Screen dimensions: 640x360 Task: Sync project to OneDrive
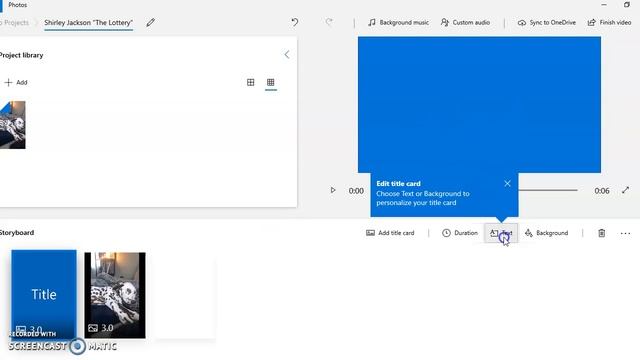(547, 22)
